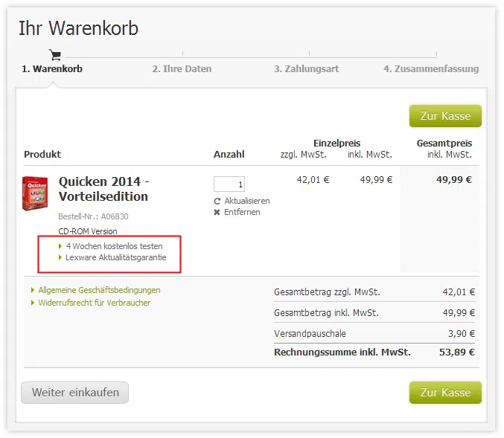Image resolution: width=504 pixels, height=438 pixels.
Task: Click the 3,90 € shipping amount
Action: (462, 334)
